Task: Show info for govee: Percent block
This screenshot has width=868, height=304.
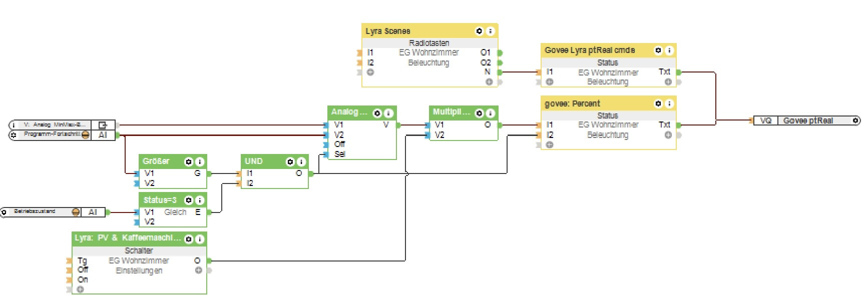Action: click(x=669, y=104)
